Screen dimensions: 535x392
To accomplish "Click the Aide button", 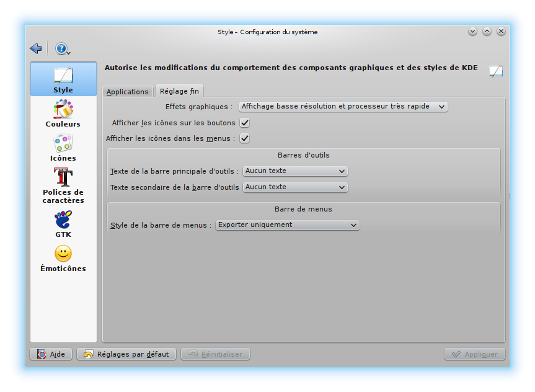I will 51,354.
